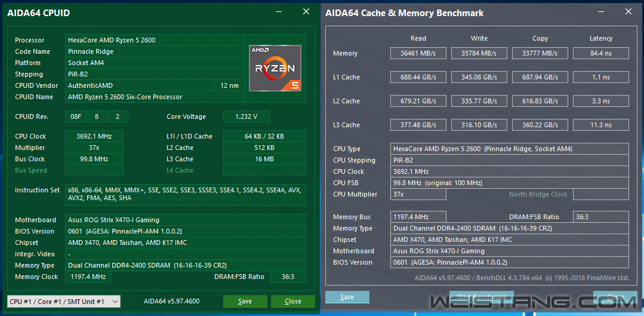This screenshot has width=644, height=316.
Task: Click the CPU Clock field in CPUID
Action: click(x=94, y=136)
